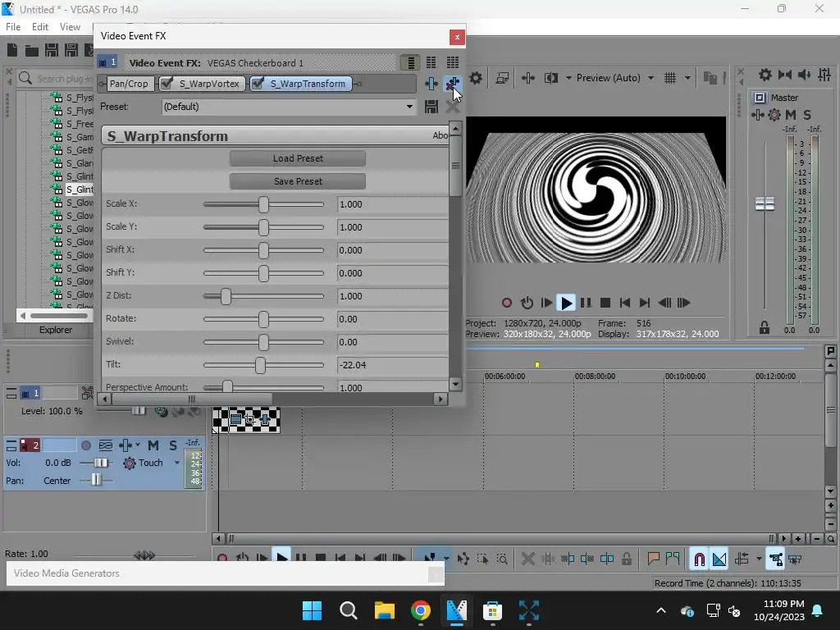Viewport: 840px width, 630px height.
Task: Toggle Loop Playback in preview transport
Action: (x=527, y=304)
